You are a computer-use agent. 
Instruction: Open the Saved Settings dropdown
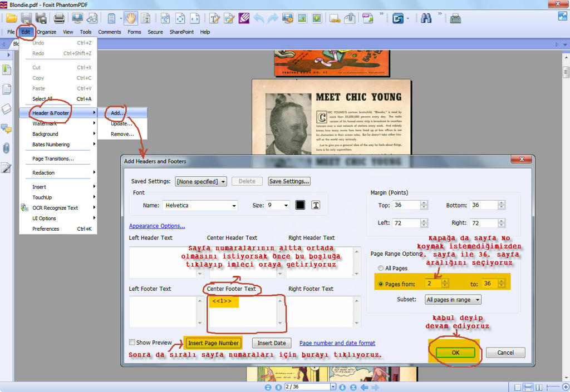pyautogui.click(x=201, y=181)
